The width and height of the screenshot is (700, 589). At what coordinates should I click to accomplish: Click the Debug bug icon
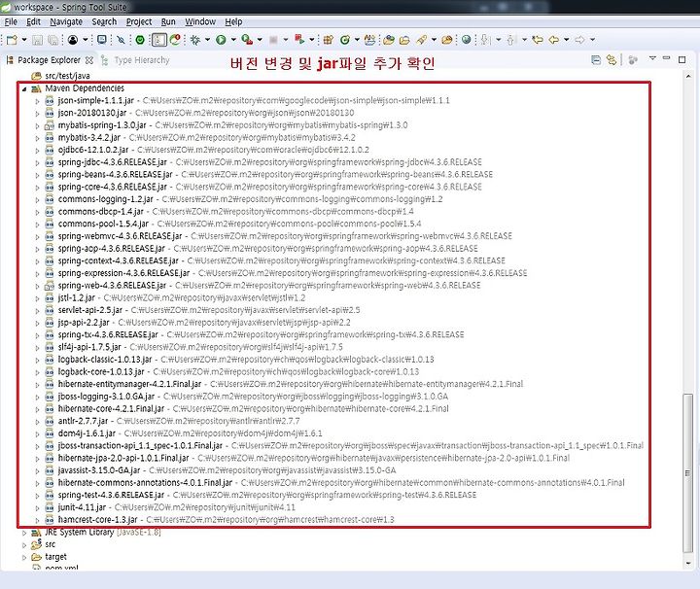[195, 40]
